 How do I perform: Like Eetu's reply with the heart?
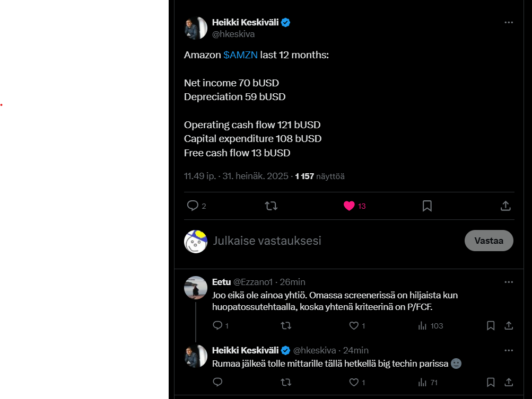(x=354, y=326)
